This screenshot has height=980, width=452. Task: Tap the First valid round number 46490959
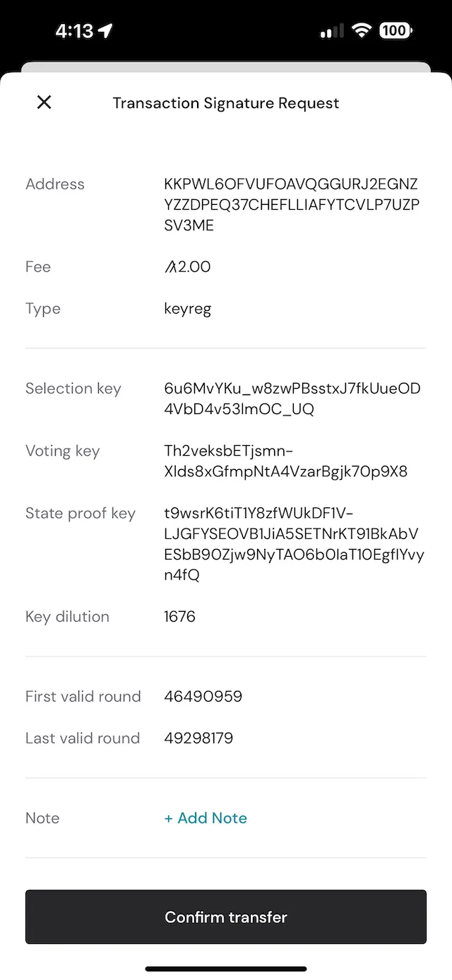point(203,696)
